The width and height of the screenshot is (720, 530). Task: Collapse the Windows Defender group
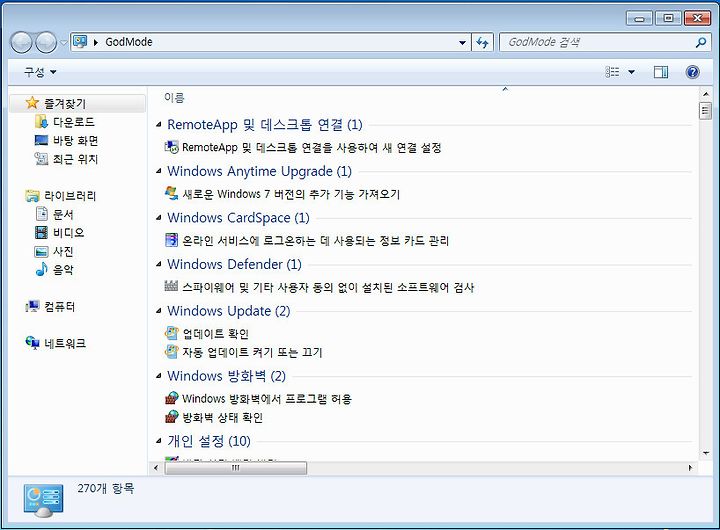[159, 265]
